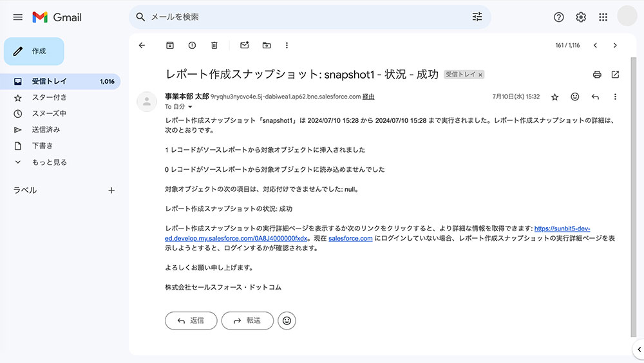Reply using the header arrow icon
The width and height of the screenshot is (644, 363).
click(595, 97)
